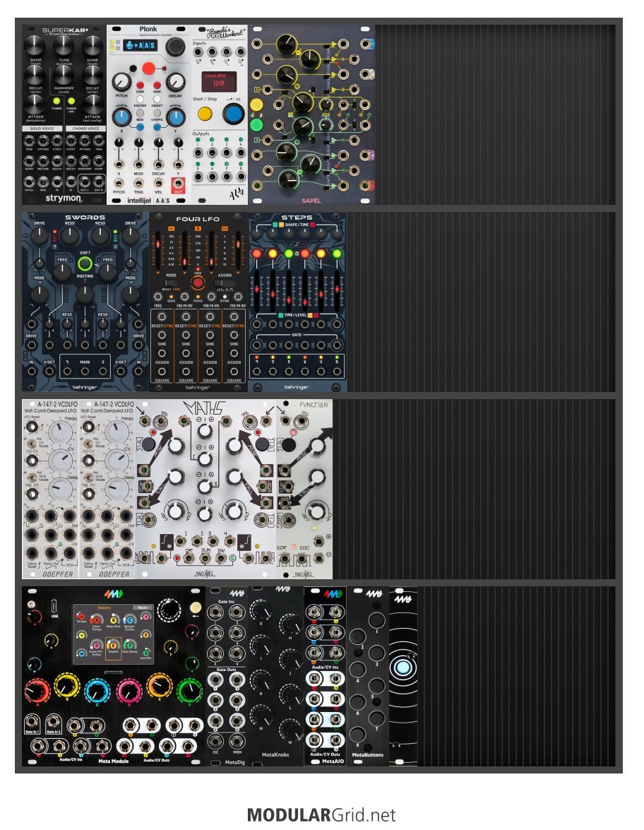Click the large black encoder on Plonk
Viewport: 644px width, 830px height.
(175, 47)
